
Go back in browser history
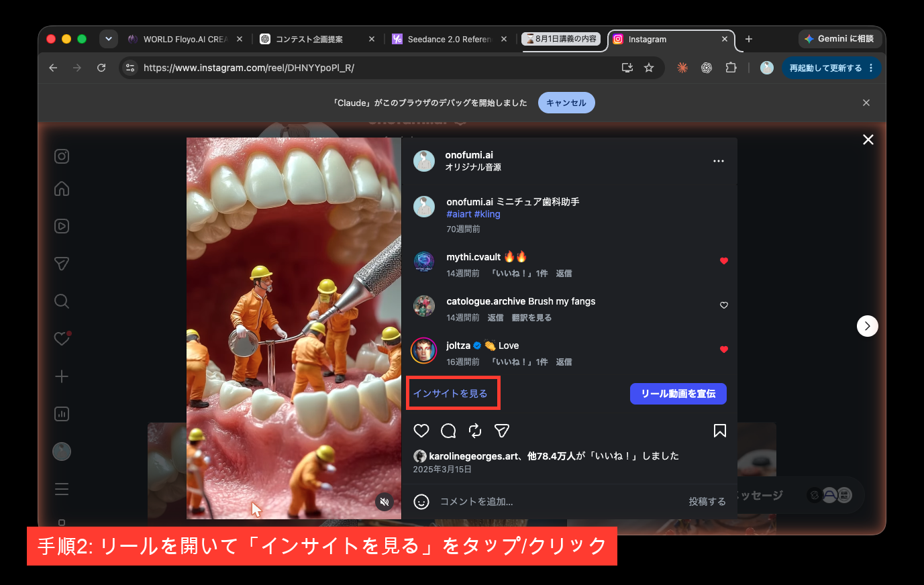(x=53, y=68)
